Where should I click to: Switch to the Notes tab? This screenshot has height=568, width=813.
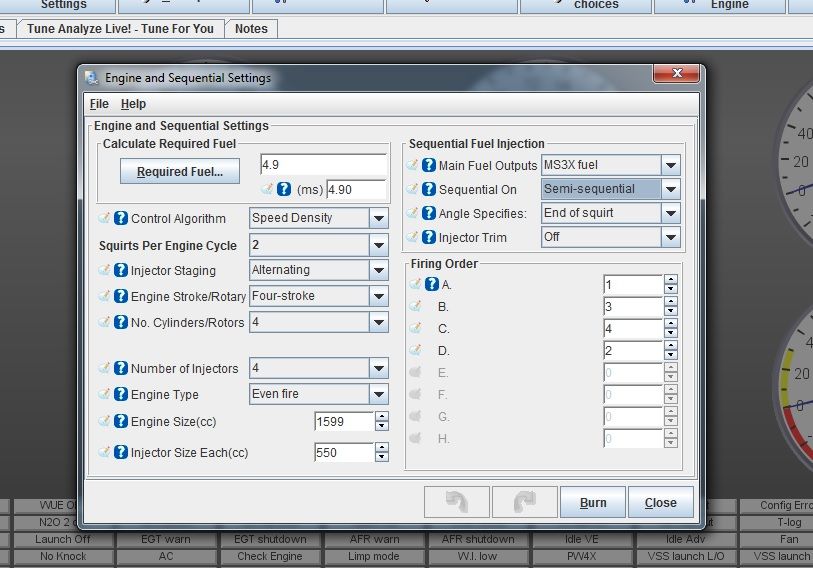point(251,29)
